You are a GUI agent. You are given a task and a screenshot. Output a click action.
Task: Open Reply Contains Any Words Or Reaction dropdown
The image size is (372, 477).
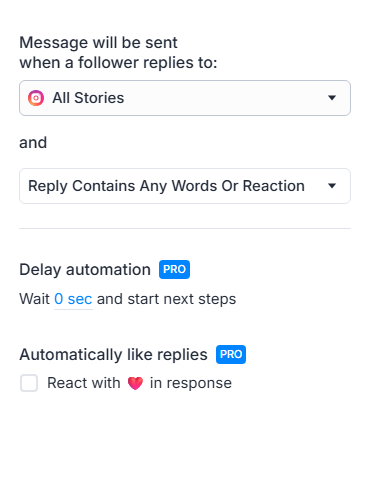185,186
